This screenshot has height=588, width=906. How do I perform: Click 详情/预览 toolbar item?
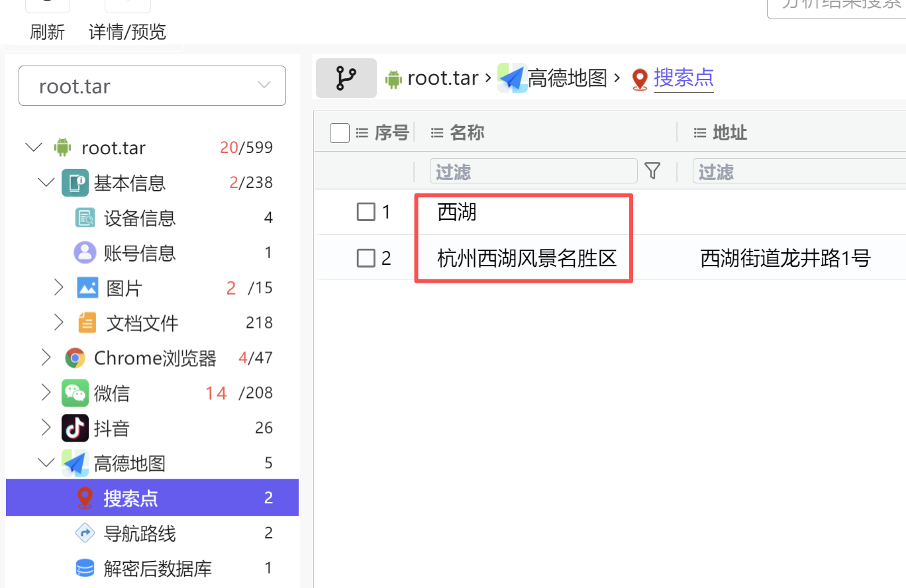tap(127, 31)
